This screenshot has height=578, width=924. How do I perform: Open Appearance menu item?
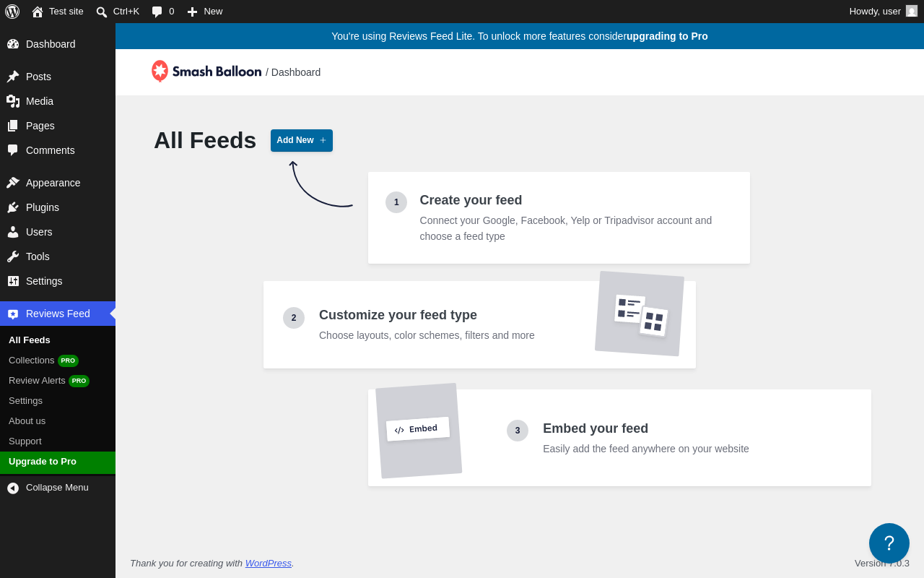tap(58, 183)
